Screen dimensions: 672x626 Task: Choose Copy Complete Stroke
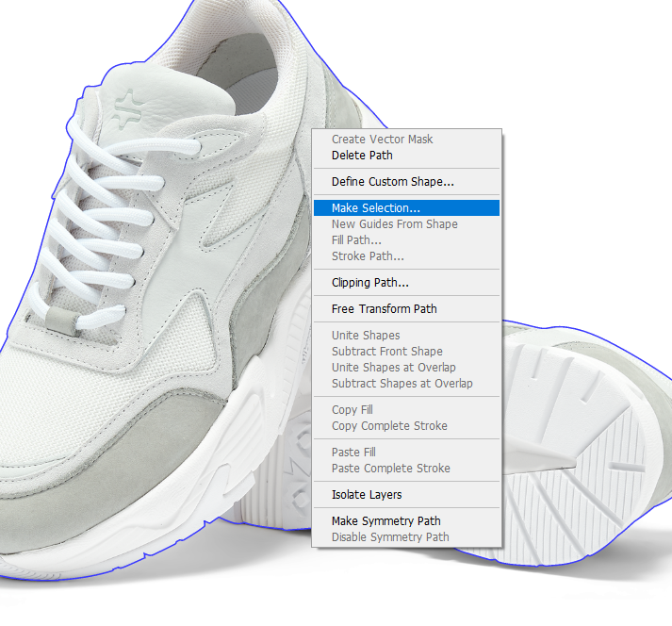pos(389,426)
